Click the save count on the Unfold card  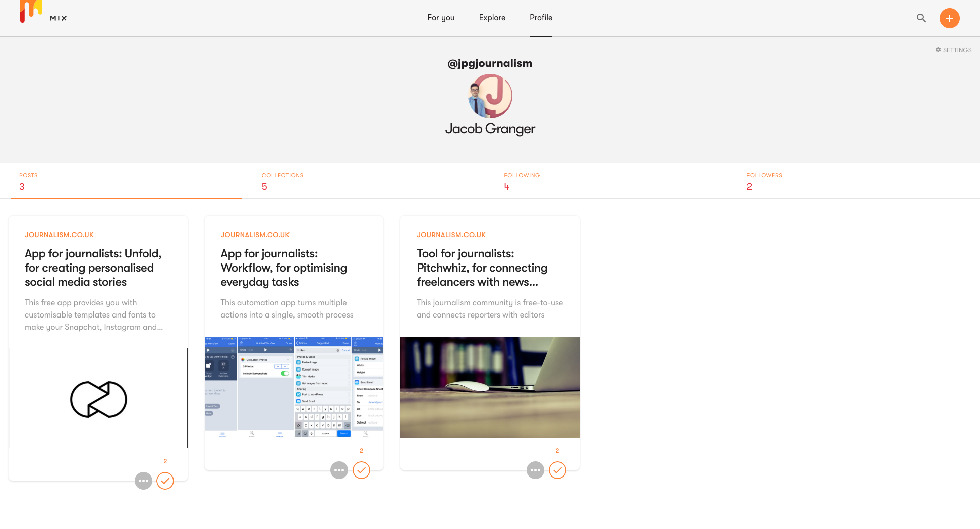165,461
